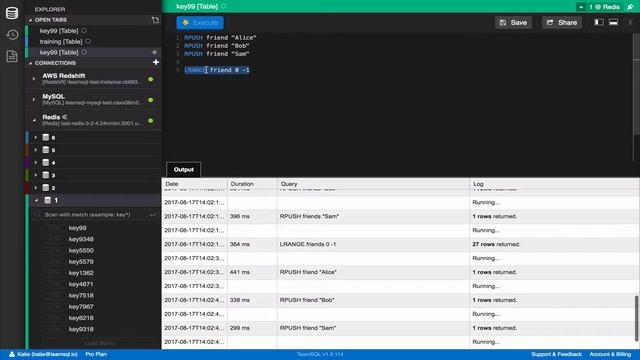The width and height of the screenshot is (640, 360).
Task: Click database 5 icon
Action: click(46, 150)
